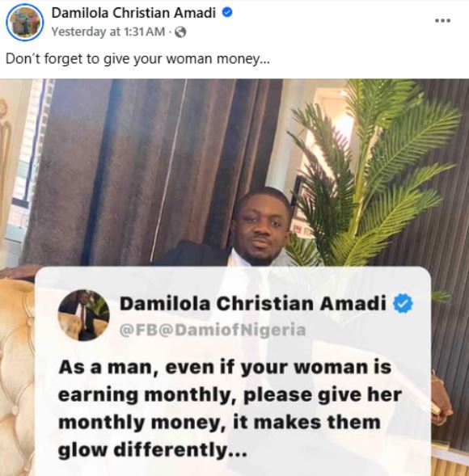The image size is (469, 476).
Task: Click the small avatar inside the quote card
Action: tap(84, 315)
